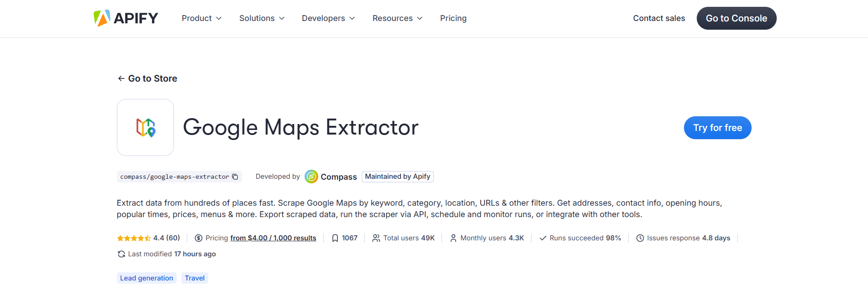The height and width of the screenshot is (301, 868).
Task: Open the Developers dropdown
Action: (x=328, y=18)
